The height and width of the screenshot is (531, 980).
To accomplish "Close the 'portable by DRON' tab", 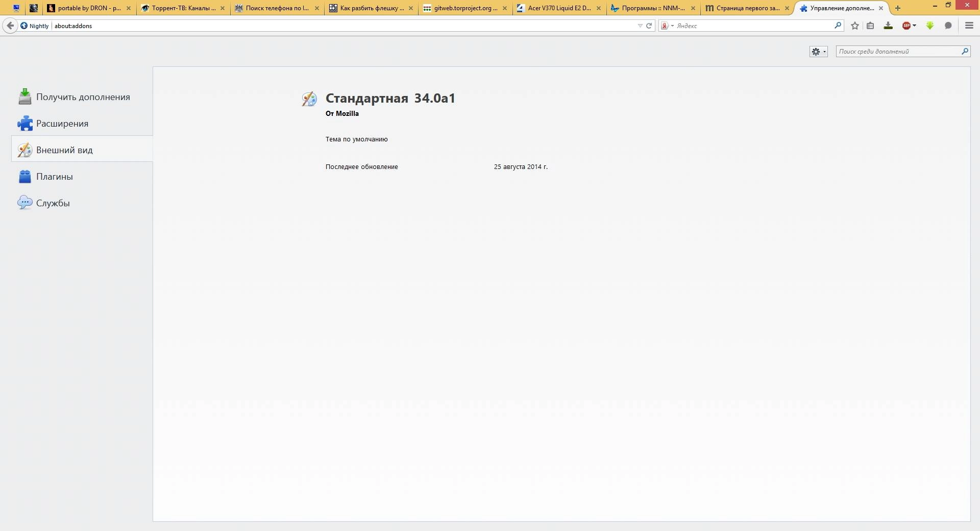I will point(129,8).
